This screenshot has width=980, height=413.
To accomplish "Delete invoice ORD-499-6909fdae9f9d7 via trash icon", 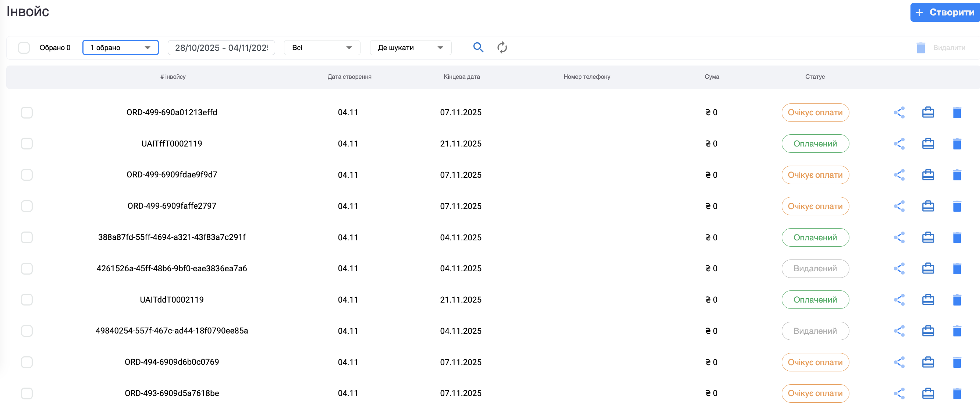I will tap(956, 175).
